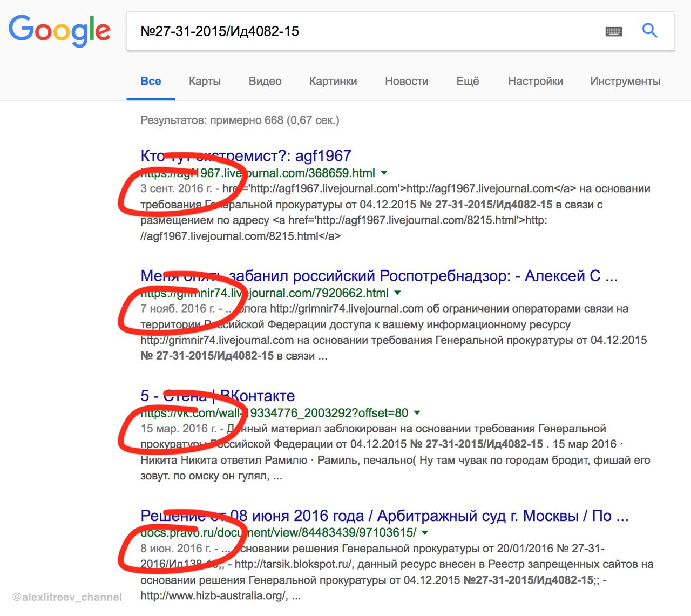
Task: Expand the Ещё menu
Action: click(468, 81)
